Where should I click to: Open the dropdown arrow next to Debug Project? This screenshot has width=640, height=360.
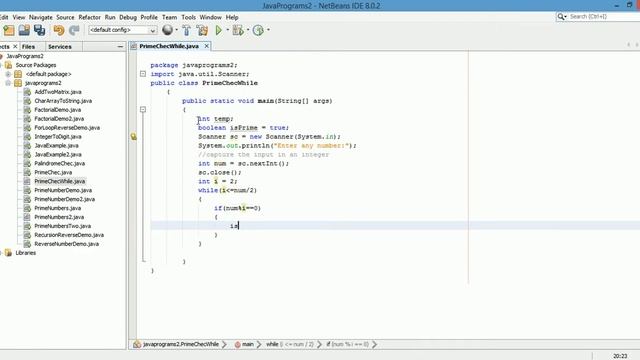point(248,30)
